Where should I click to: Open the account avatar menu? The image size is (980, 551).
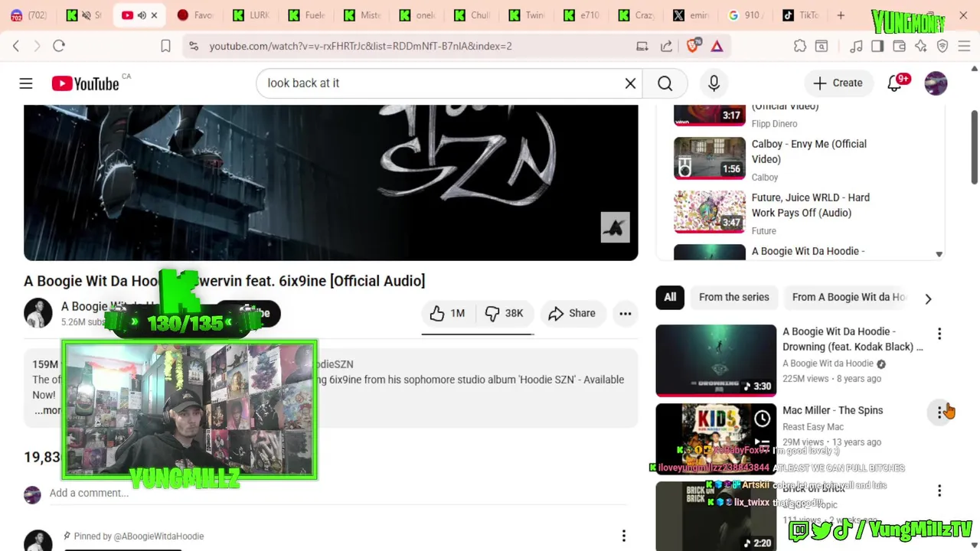click(x=936, y=83)
